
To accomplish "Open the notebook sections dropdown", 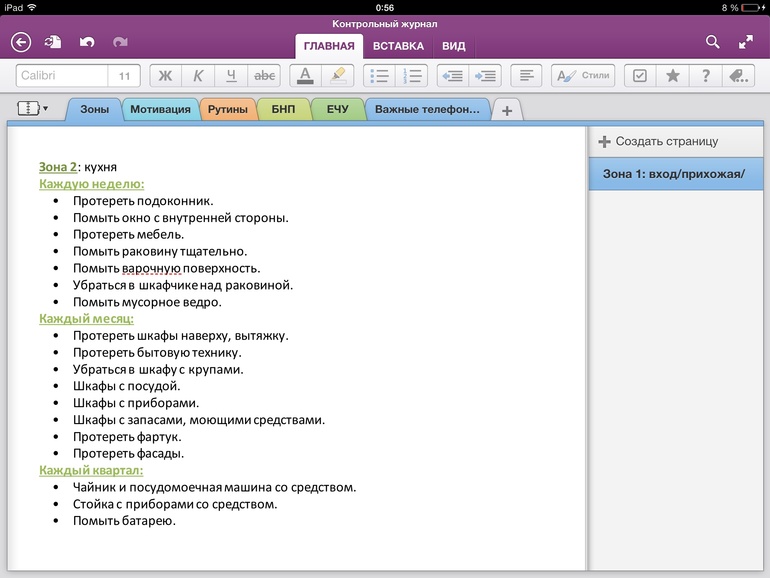I will [32, 108].
